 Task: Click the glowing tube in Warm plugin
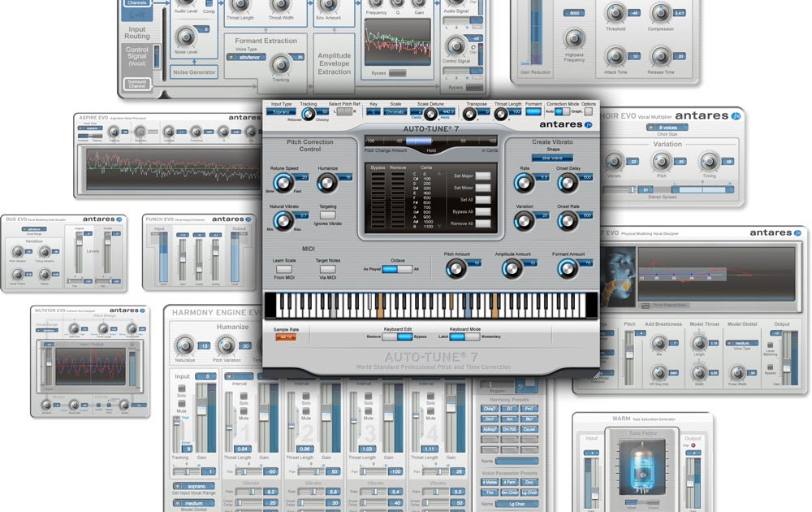tap(642, 467)
